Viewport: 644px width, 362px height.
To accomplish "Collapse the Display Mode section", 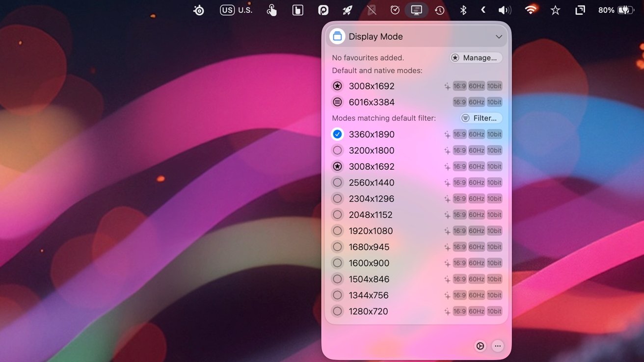I will [499, 36].
